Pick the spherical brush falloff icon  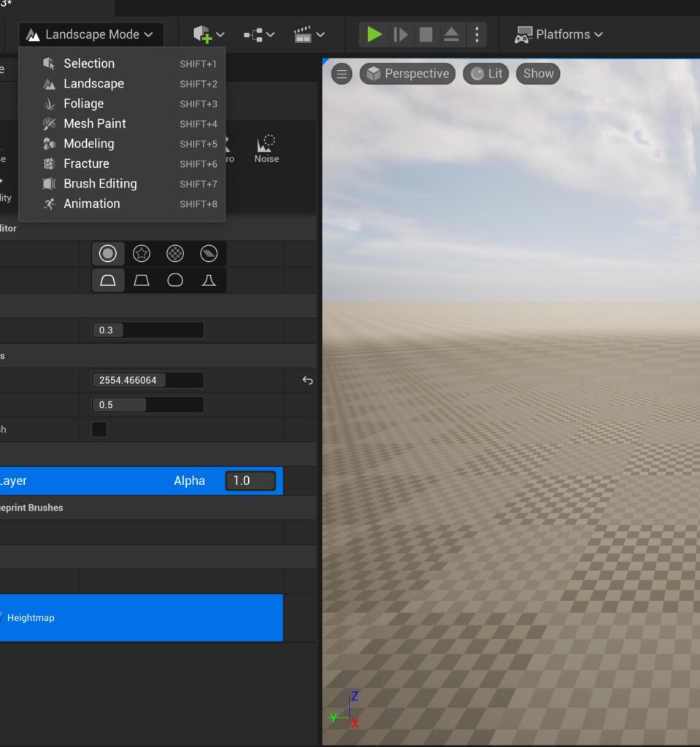175,280
